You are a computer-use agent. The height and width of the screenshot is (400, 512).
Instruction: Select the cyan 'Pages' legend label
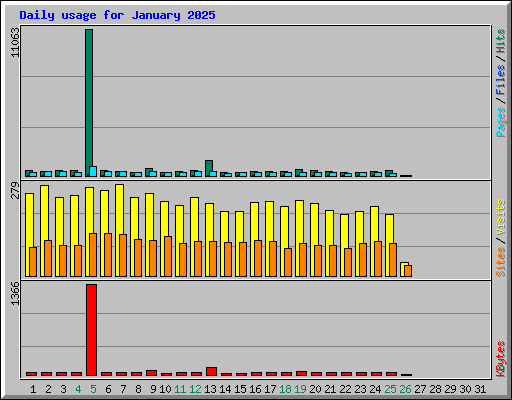pos(501,122)
